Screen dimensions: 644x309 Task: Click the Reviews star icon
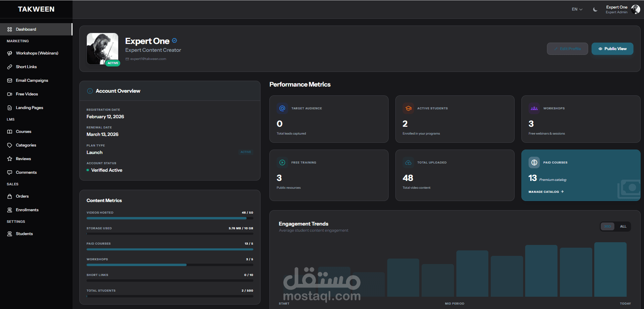tap(10, 159)
